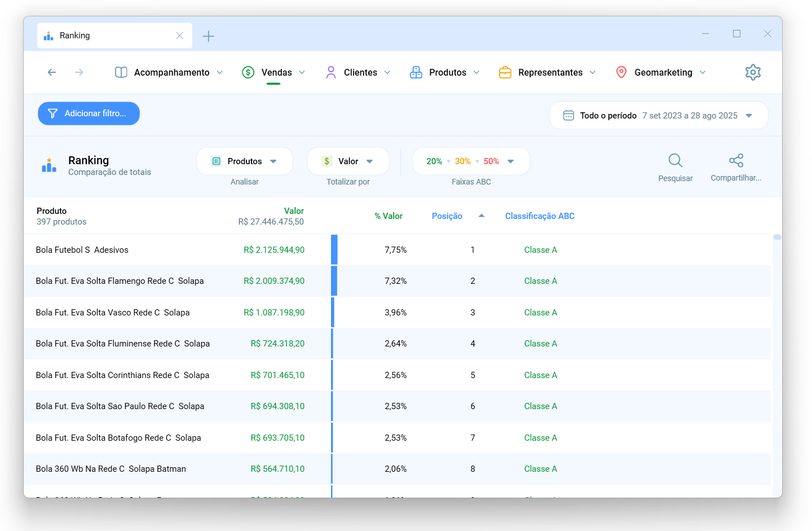
Task: Add a new tab with plus icon
Action: pos(209,36)
